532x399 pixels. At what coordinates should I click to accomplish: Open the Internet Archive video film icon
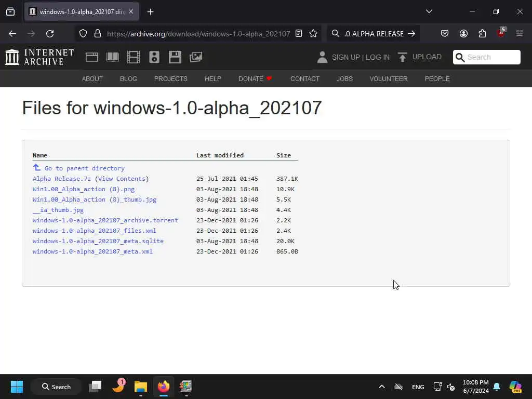pos(134,57)
